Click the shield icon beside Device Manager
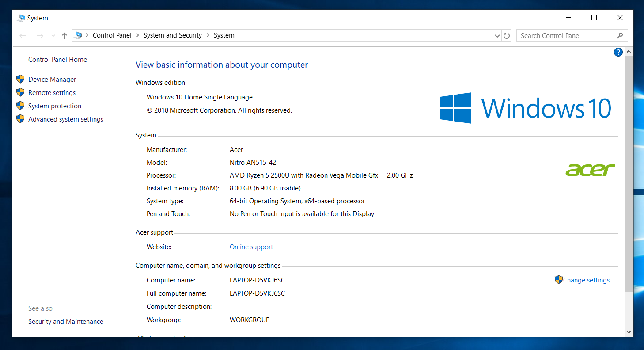This screenshot has height=350, width=644. pyautogui.click(x=20, y=79)
